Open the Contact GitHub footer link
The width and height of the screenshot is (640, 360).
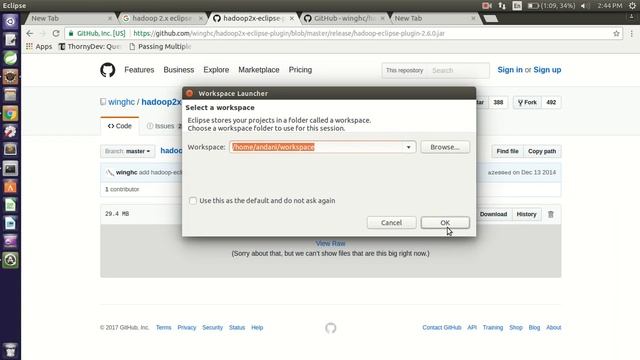[442, 327]
